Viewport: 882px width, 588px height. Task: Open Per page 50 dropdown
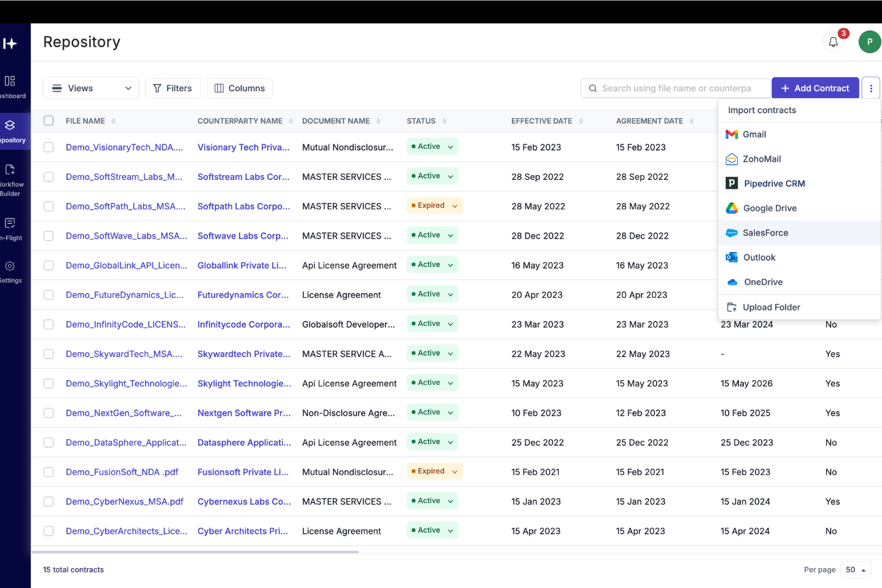(x=856, y=570)
